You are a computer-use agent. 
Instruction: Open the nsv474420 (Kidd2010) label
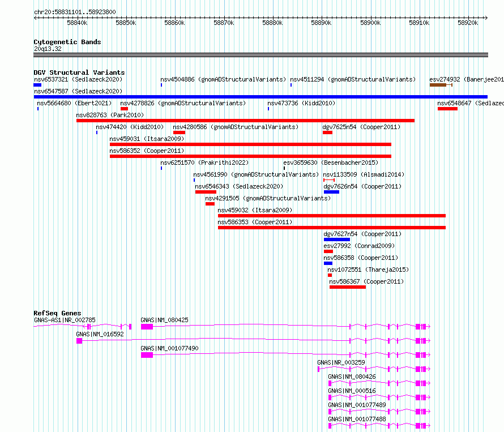point(130,127)
